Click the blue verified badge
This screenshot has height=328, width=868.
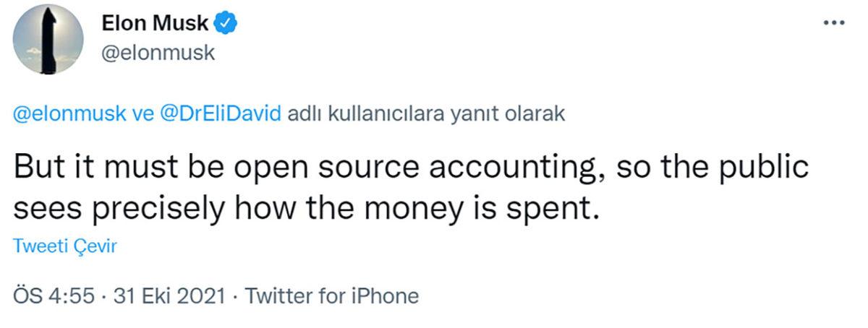pos(226,24)
